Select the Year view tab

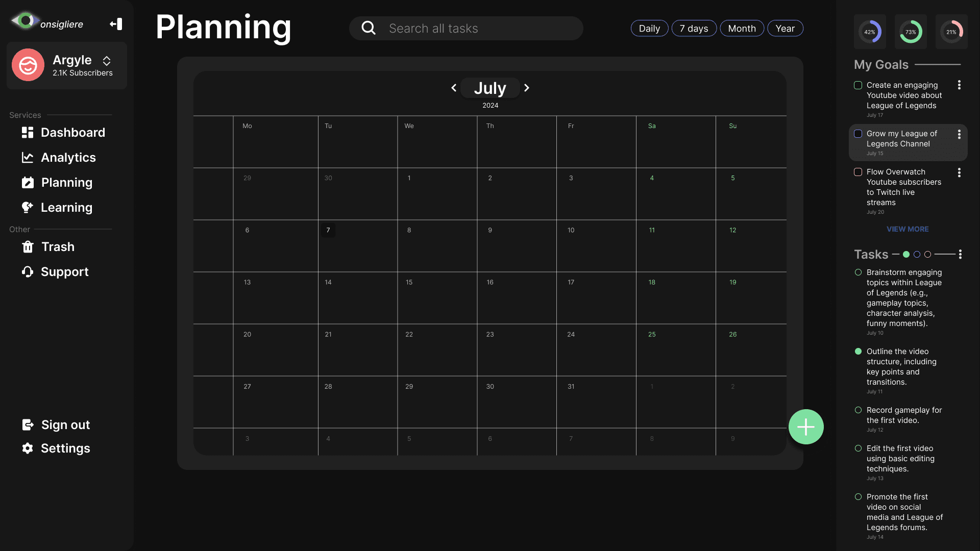click(785, 29)
